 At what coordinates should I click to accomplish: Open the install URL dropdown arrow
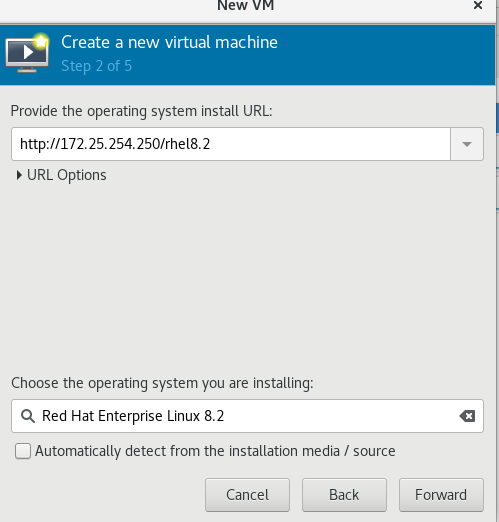(x=467, y=144)
